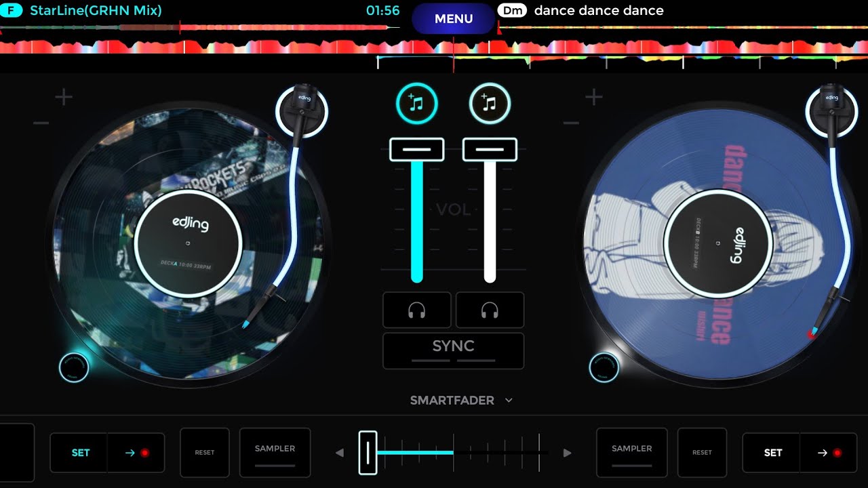
Task: Toggle headphone pre-cue for right deck
Action: 490,310
